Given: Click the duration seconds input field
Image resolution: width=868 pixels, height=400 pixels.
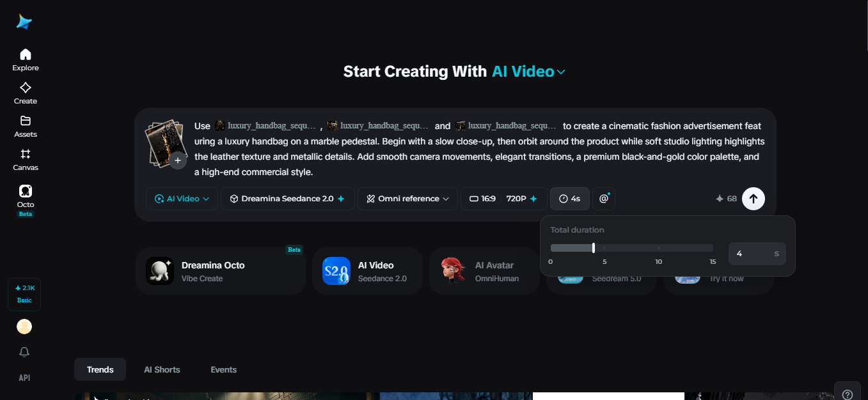Looking at the screenshot, I should coord(757,254).
